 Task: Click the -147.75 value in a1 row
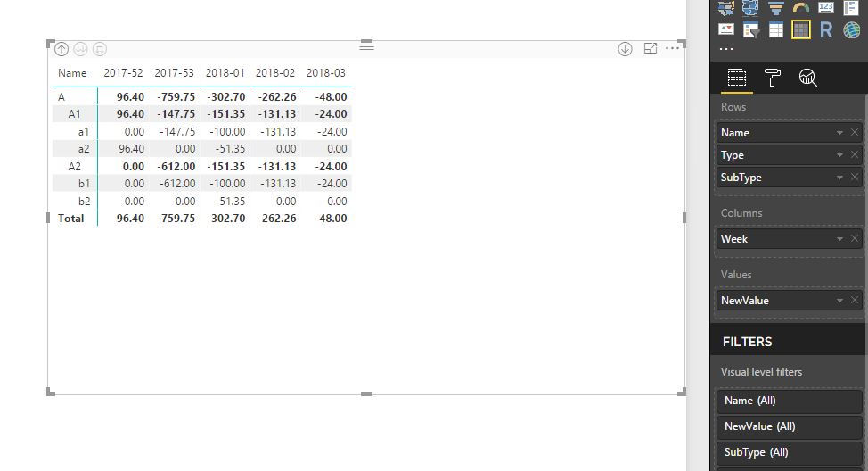point(177,132)
